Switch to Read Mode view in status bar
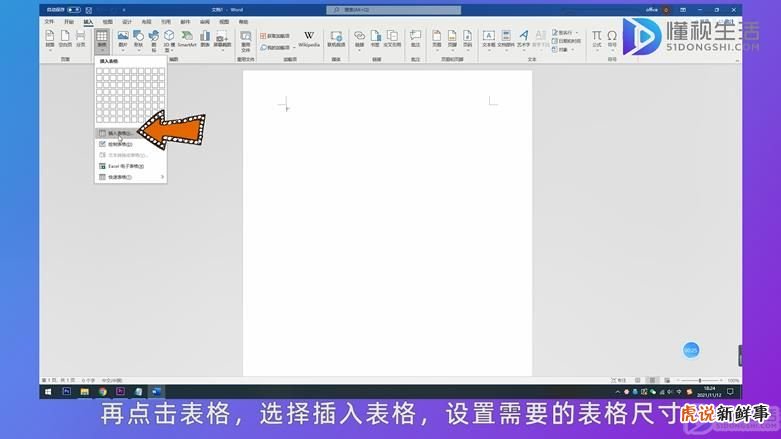Image resolution: width=781 pixels, height=439 pixels. coord(638,380)
